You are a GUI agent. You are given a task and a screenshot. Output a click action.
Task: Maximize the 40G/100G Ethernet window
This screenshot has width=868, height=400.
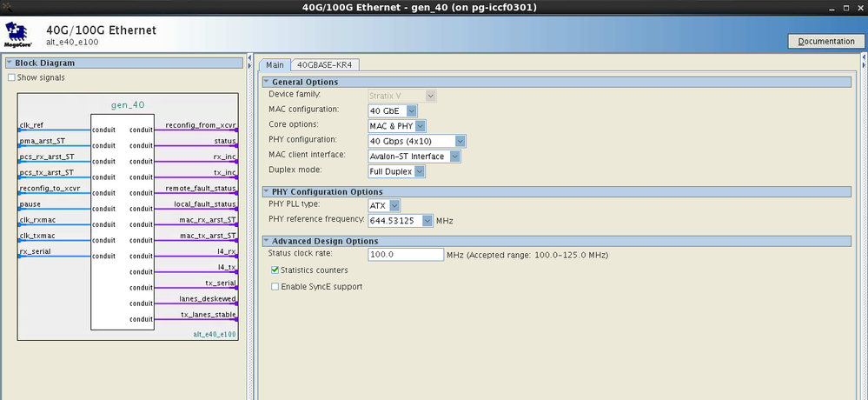[x=846, y=8]
